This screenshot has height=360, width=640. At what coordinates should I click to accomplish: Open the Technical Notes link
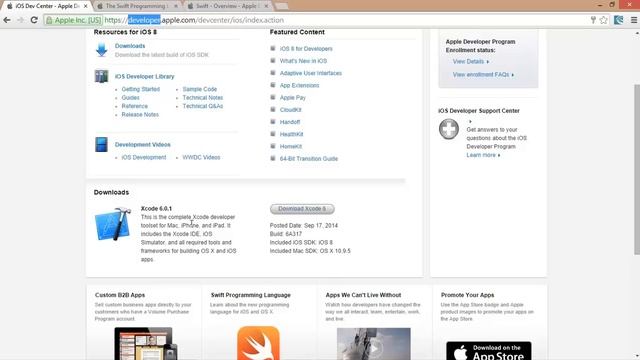pos(202,98)
